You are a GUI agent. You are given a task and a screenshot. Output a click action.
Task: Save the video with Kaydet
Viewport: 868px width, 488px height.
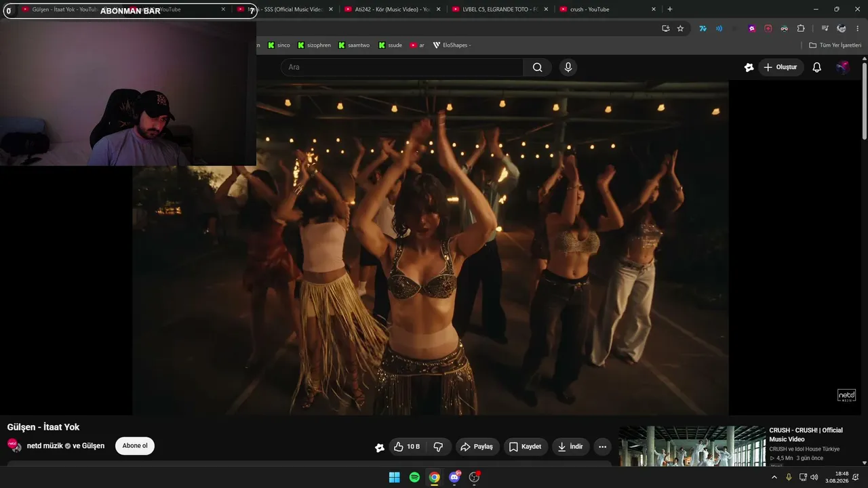point(526,447)
